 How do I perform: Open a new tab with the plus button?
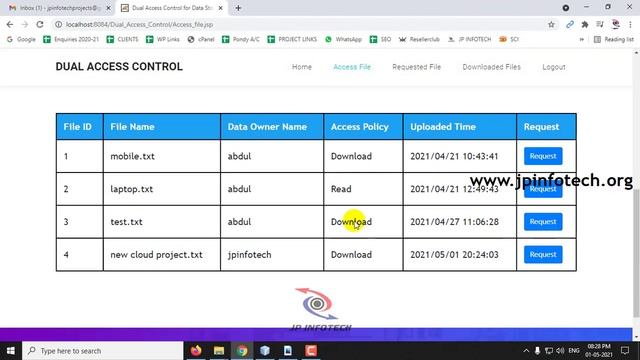238,8
